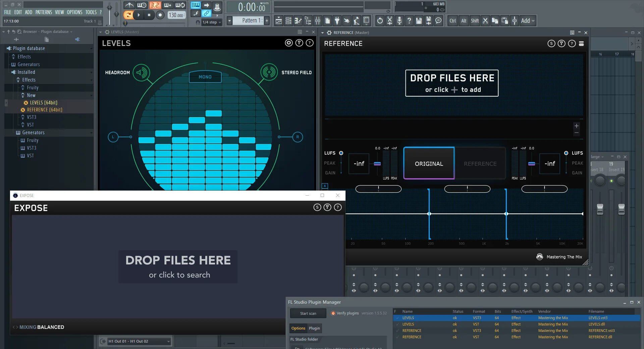Image resolution: width=644 pixels, height=349 pixels.
Task: Open the PATTERNS menu
Action: 44,12
